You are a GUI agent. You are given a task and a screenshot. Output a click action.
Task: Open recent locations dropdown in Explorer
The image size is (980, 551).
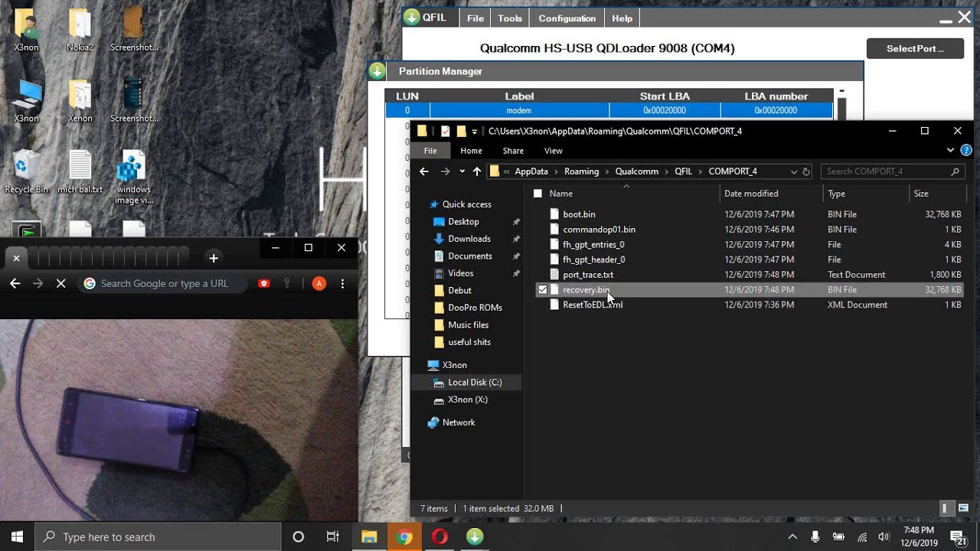coord(462,171)
